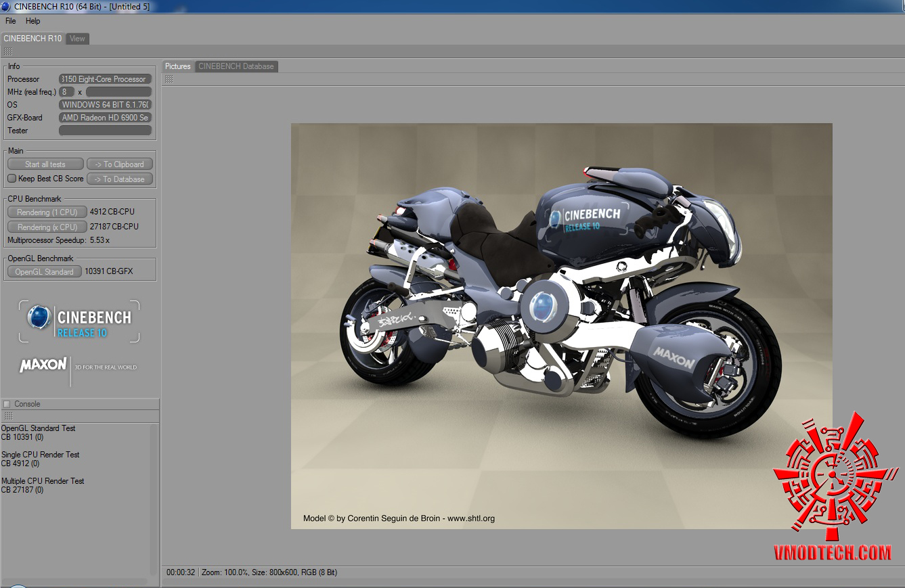The image size is (905, 588).
Task: Click the "MHz (real freq.)" label
Action: point(32,92)
